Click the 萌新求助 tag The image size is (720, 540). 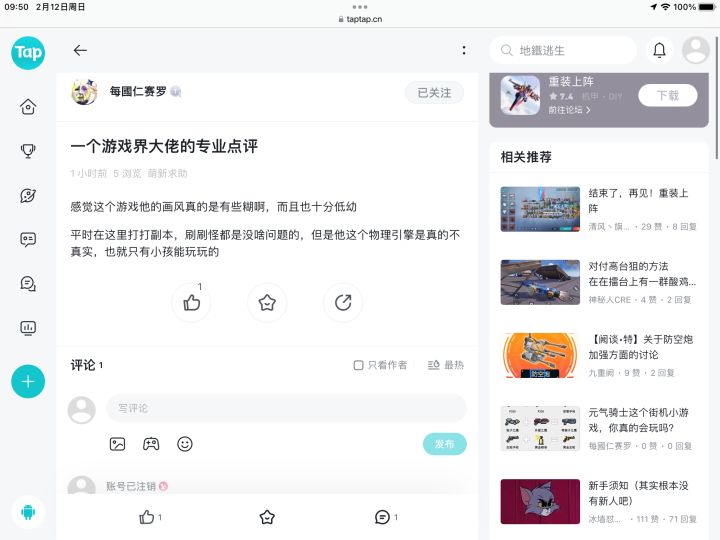click(167, 174)
